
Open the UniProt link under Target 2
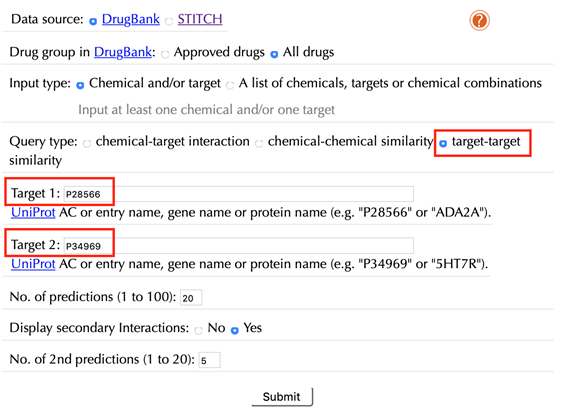click(x=33, y=264)
